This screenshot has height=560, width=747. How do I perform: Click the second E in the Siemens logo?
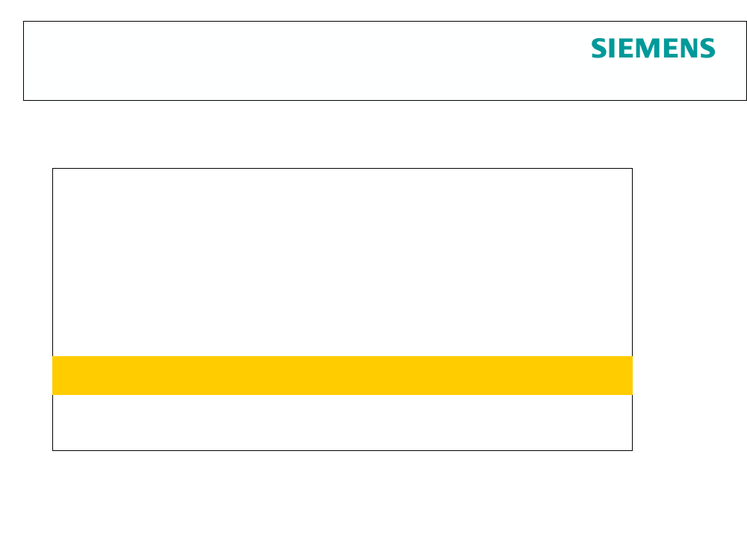pyautogui.click(x=671, y=48)
